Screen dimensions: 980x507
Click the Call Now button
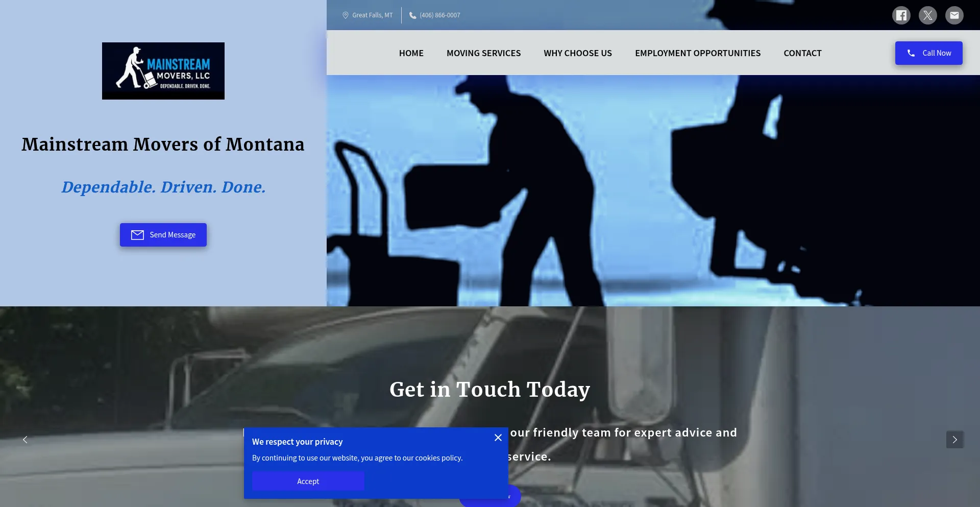tap(929, 53)
